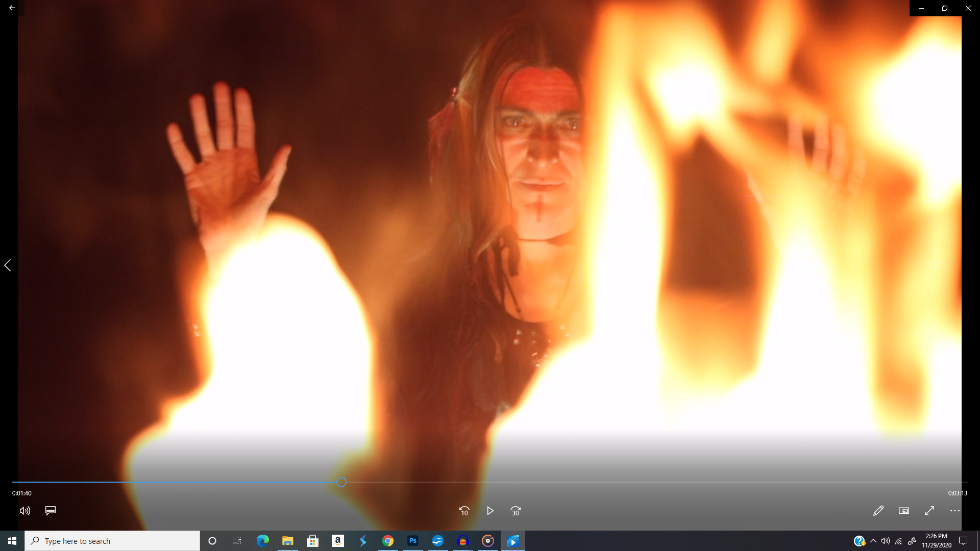Switch to the OpenOffice taskbar app
Image resolution: width=980 pixels, height=551 pixels.
pos(438,541)
